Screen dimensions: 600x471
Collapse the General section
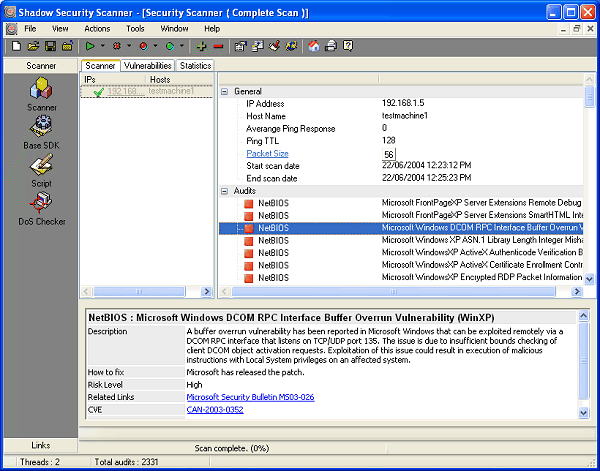click(x=225, y=91)
